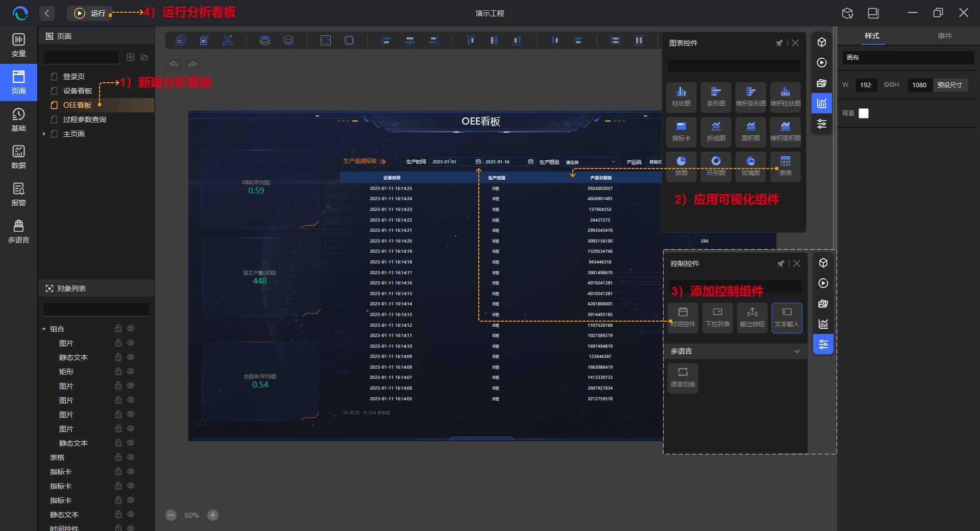Click the align bottom edges icon
This screenshot has width=980, height=531.
click(518, 40)
